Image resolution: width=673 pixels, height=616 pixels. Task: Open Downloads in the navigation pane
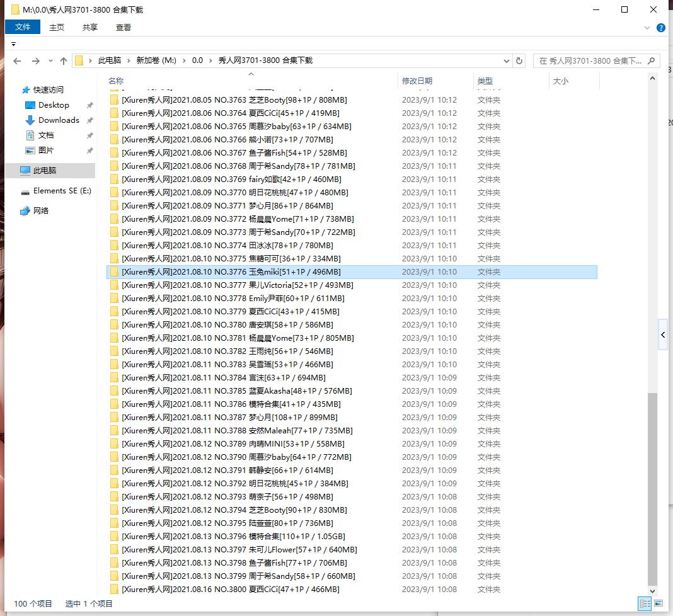point(59,120)
